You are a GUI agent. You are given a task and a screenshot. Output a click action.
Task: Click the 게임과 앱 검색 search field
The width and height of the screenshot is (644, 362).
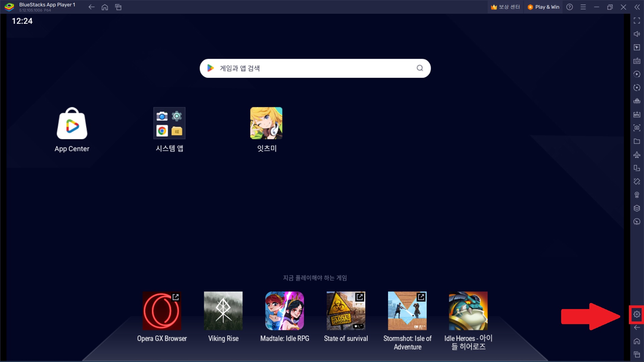pyautogui.click(x=315, y=68)
